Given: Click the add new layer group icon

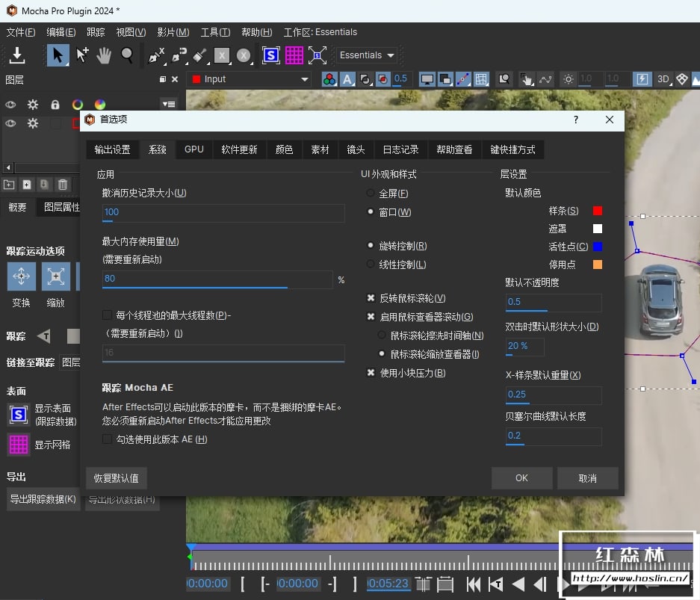Looking at the screenshot, I should coord(9,185).
